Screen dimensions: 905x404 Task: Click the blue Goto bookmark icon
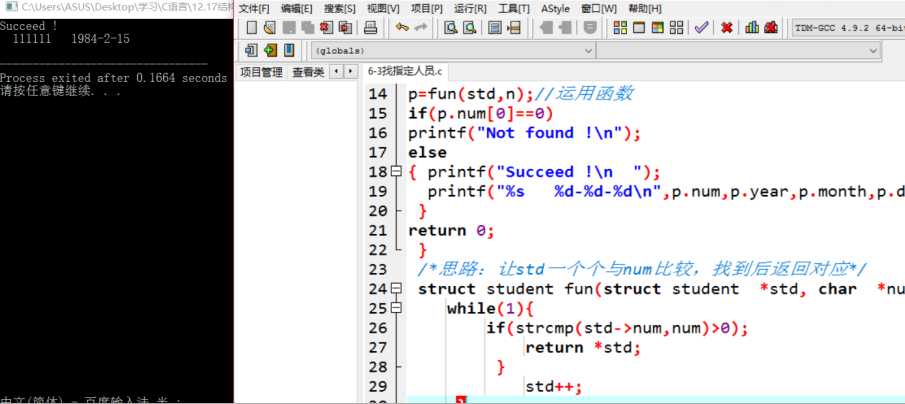pyautogui.click(x=289, y=50)
